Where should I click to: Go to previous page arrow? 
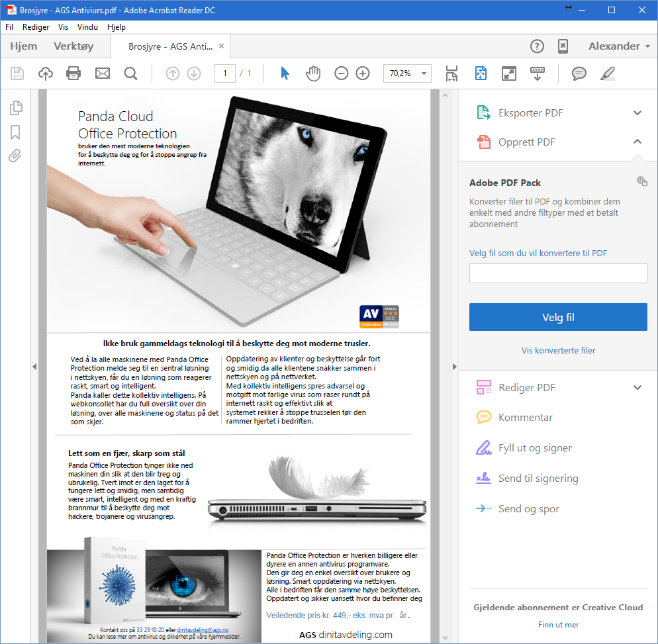pos(173,73)
